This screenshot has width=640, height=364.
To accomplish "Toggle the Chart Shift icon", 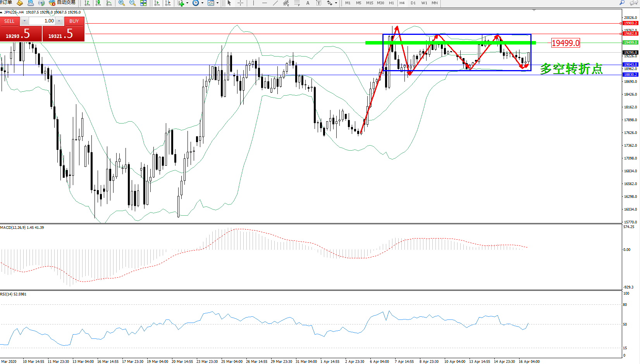I will point(168,3).
